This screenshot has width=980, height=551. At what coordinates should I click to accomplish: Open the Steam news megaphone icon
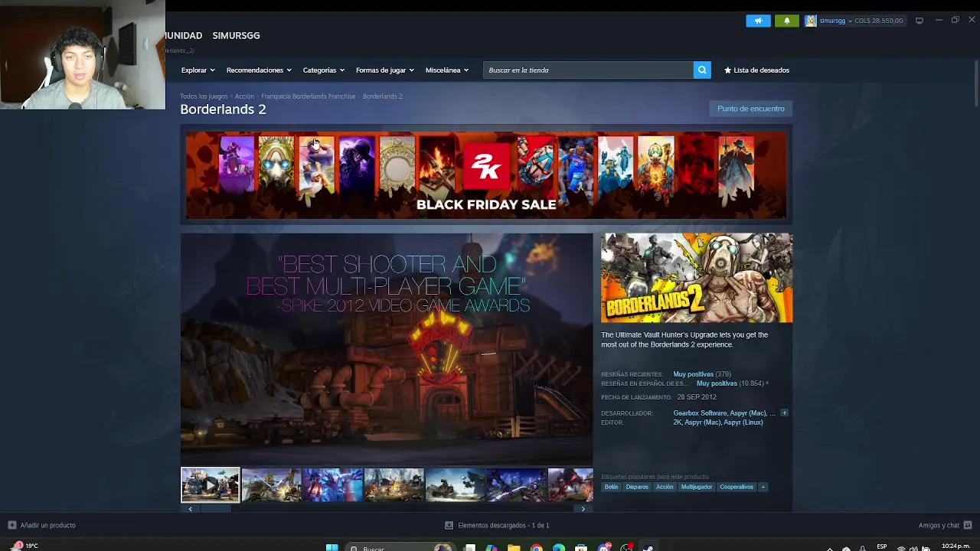click(758, 21)
